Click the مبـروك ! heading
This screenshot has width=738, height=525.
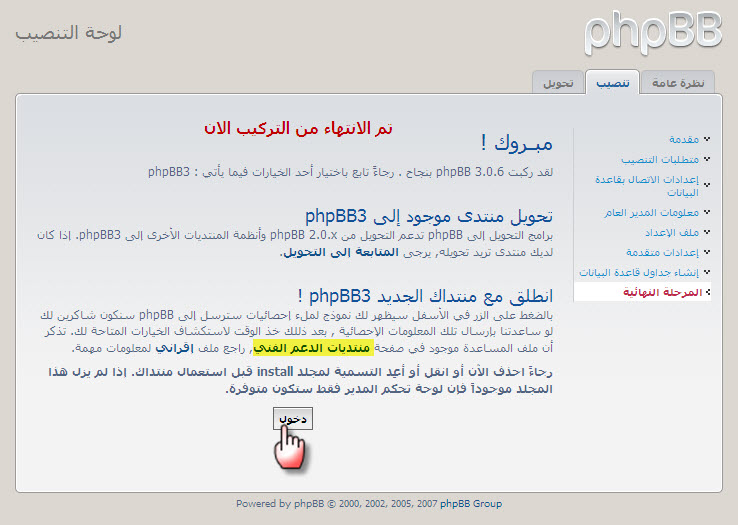coord(516,143)
